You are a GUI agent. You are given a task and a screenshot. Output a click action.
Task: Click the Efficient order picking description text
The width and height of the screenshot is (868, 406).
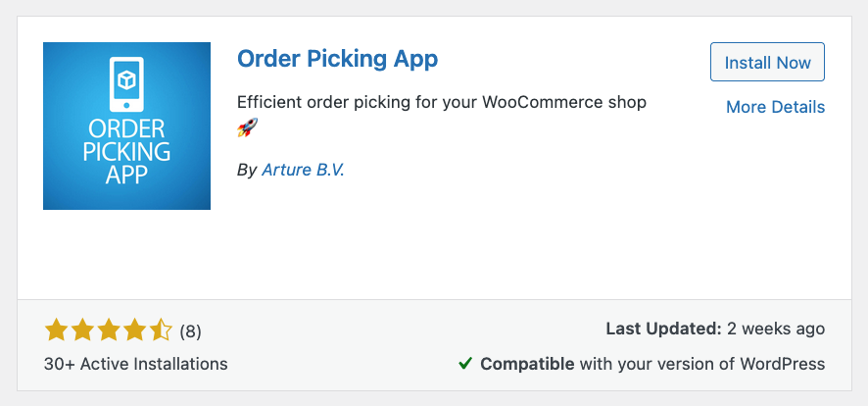click(442, 102)
